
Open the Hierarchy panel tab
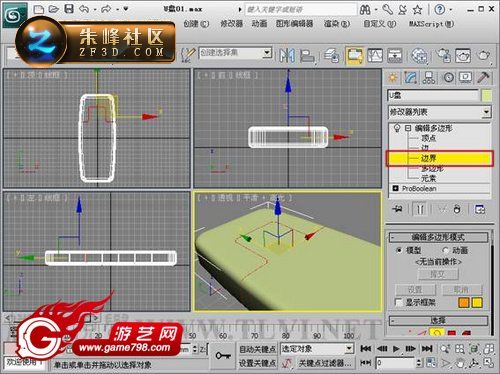pos(429,78)
